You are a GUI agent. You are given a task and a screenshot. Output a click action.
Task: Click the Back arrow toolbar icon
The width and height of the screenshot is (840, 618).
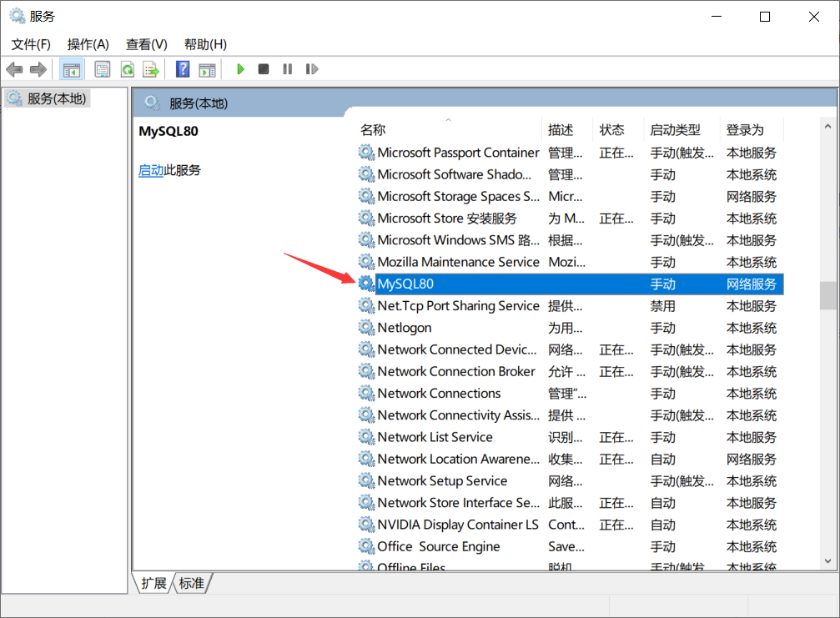tap(14, 69)
